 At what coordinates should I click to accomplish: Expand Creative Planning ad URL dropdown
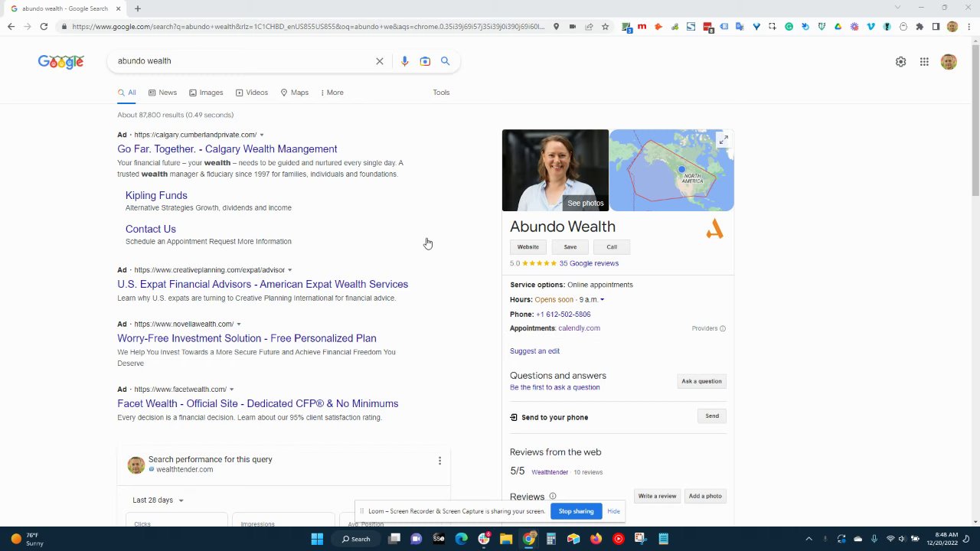(x=289, y=270)
